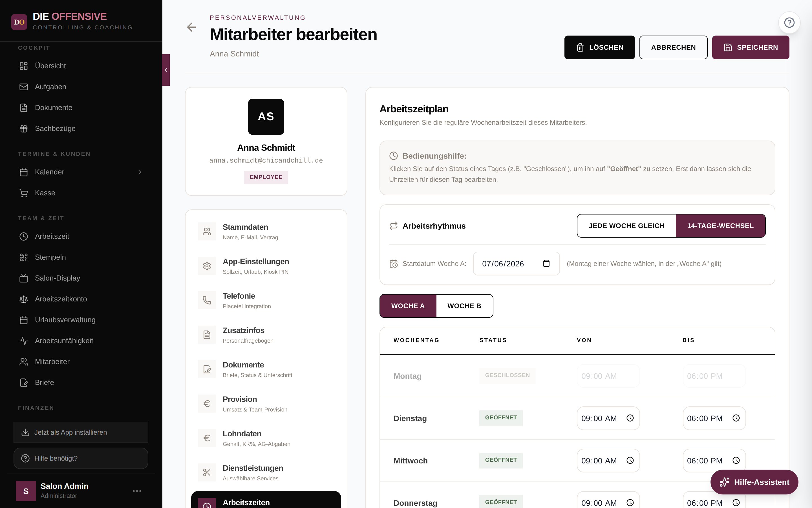Click the Lohndaten euro icon
Image resolution: width=812 pixels, height=508 pixels.
[x=207, y=438]
